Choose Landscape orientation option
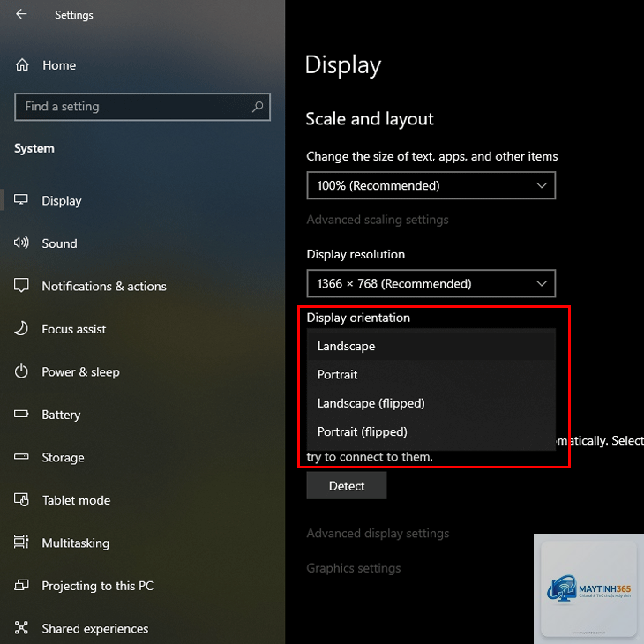644x644 pixels. pyautogui.click(x=431, y=346)
